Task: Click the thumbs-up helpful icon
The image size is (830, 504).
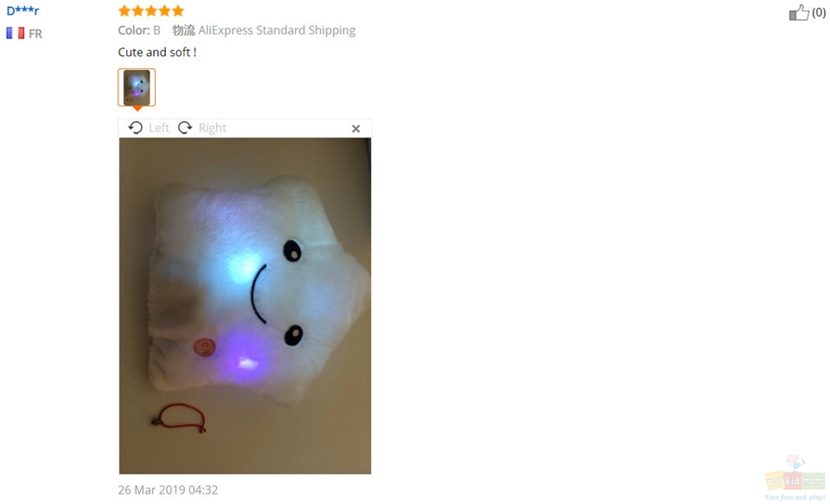Action: tap(799, 12)
